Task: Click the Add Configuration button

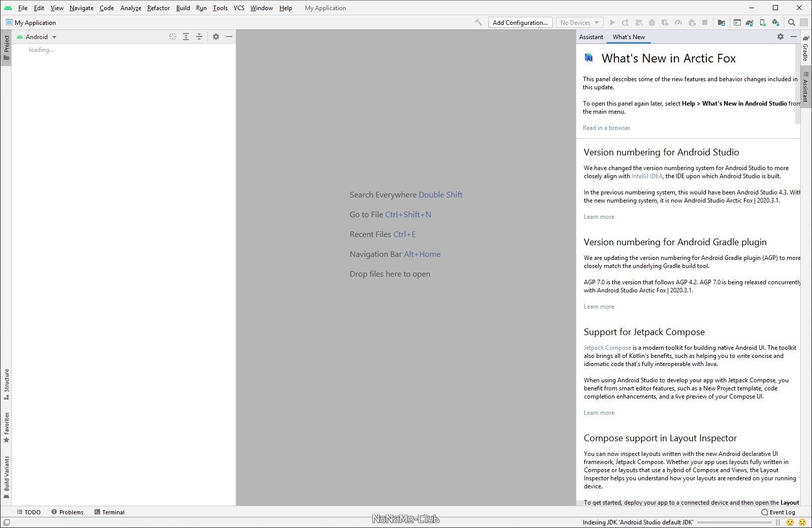Action: [520, 22]
